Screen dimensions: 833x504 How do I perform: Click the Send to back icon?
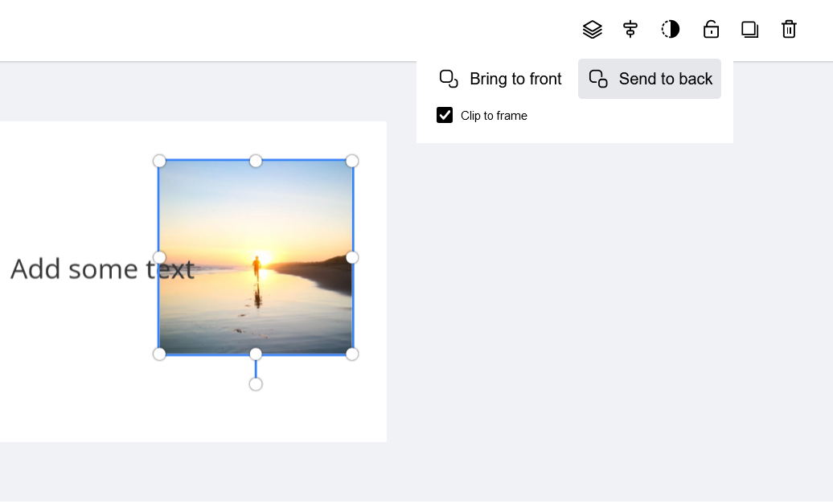tap(598, 78)
